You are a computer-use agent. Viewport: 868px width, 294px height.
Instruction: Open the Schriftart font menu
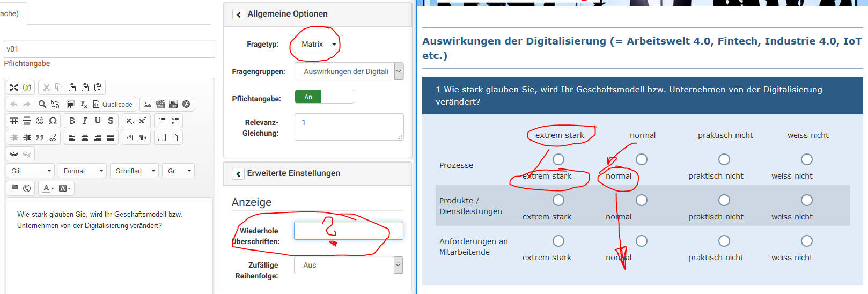click(135, 171)
